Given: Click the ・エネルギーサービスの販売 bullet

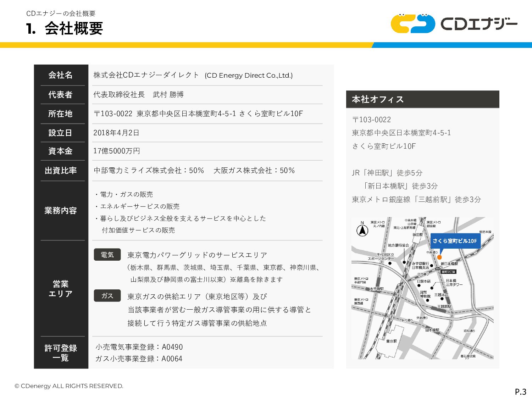Looking at the screenshot, I should [137, 206].
